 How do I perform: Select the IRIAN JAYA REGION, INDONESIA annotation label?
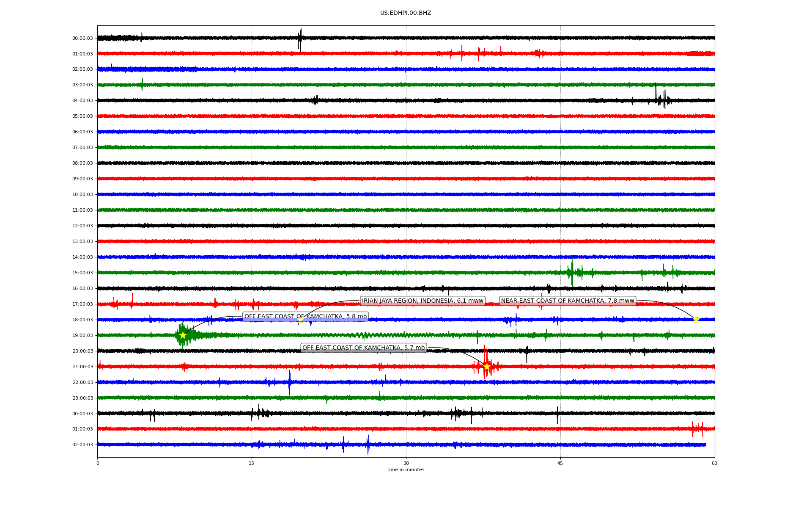[x=422, y=301]
